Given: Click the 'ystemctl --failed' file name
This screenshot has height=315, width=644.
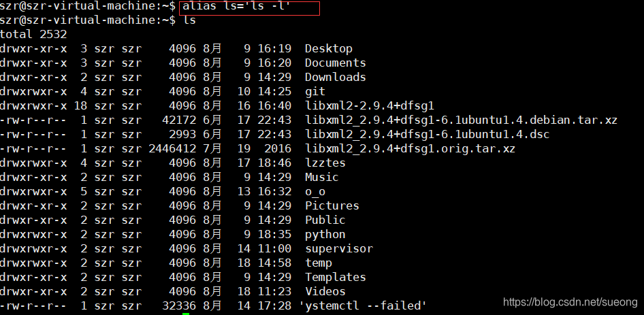Looking at the screenshot, I should 363,306.
